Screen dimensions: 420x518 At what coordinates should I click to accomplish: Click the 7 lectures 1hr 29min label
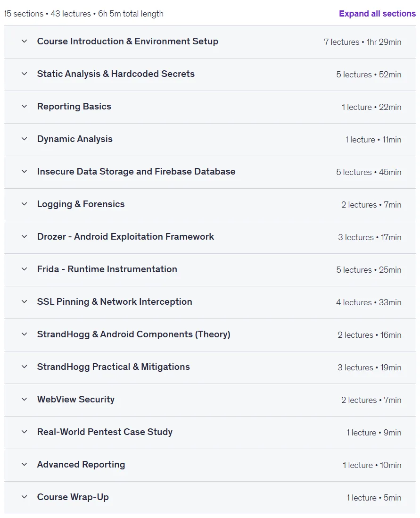362,42
